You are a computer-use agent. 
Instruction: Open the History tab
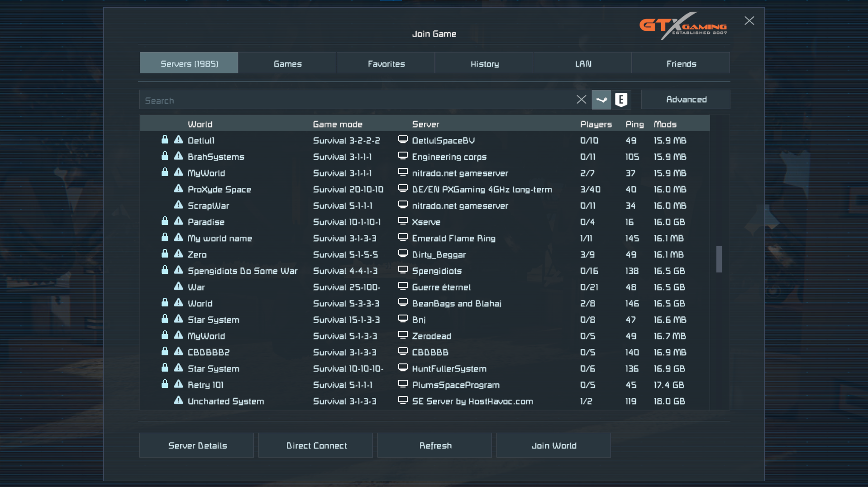coord(484,63)
